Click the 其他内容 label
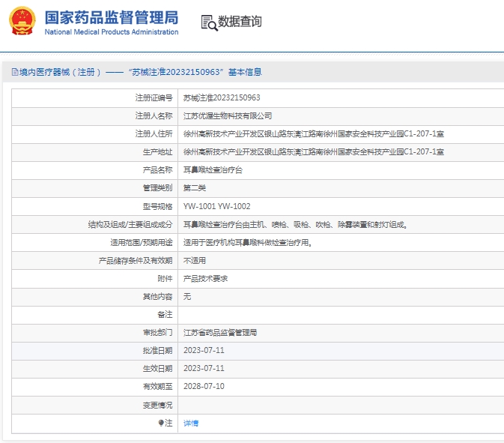504x443 pixels. [x=157, y=297]
